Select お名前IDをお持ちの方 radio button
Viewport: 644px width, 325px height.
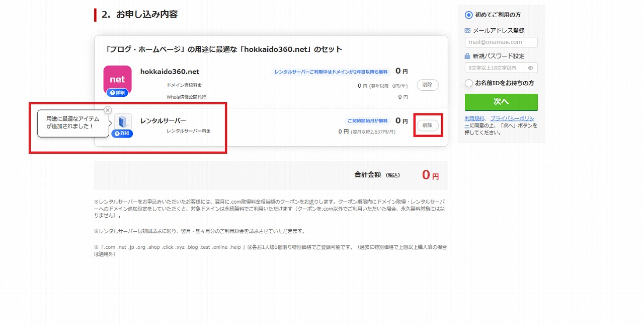click(x=469, y=83)
